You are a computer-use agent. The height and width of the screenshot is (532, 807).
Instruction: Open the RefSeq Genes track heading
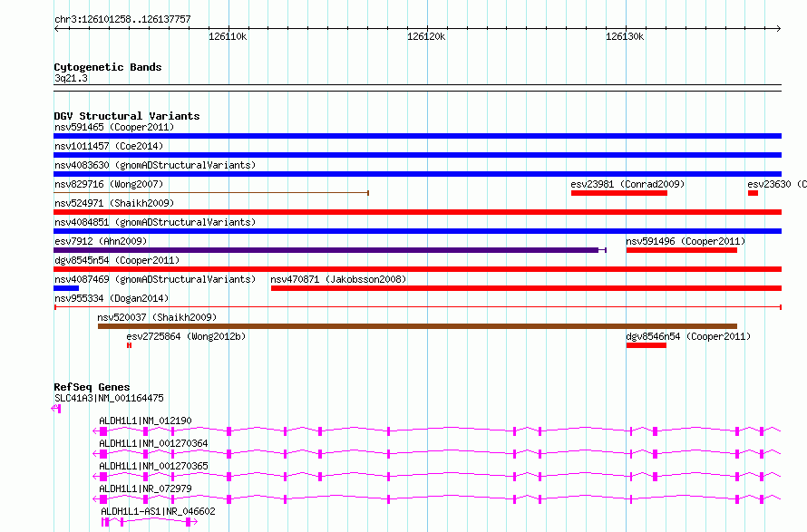coord(92,387)
